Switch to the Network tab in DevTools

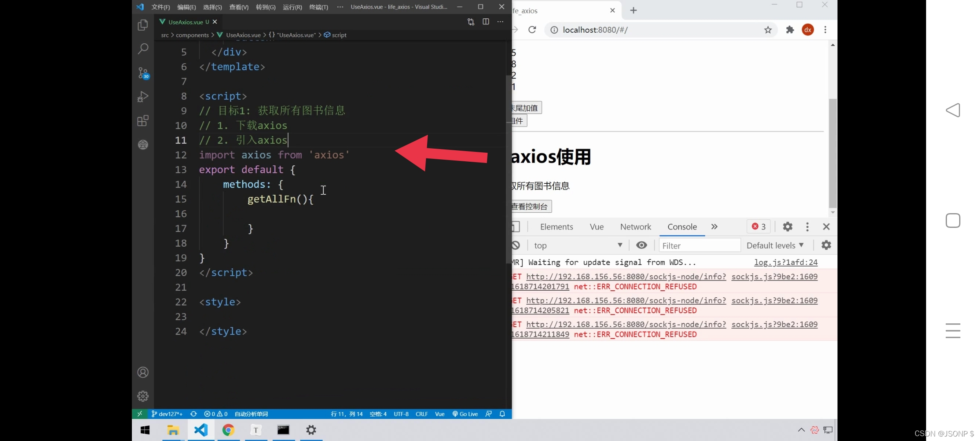[635, 227]
